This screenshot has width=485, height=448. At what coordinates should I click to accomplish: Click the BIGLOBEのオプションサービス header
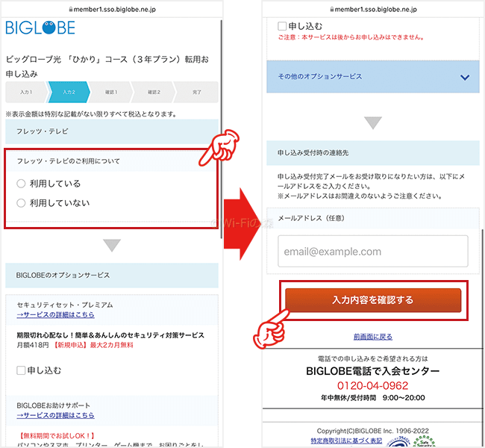click(x=112, y=276)
